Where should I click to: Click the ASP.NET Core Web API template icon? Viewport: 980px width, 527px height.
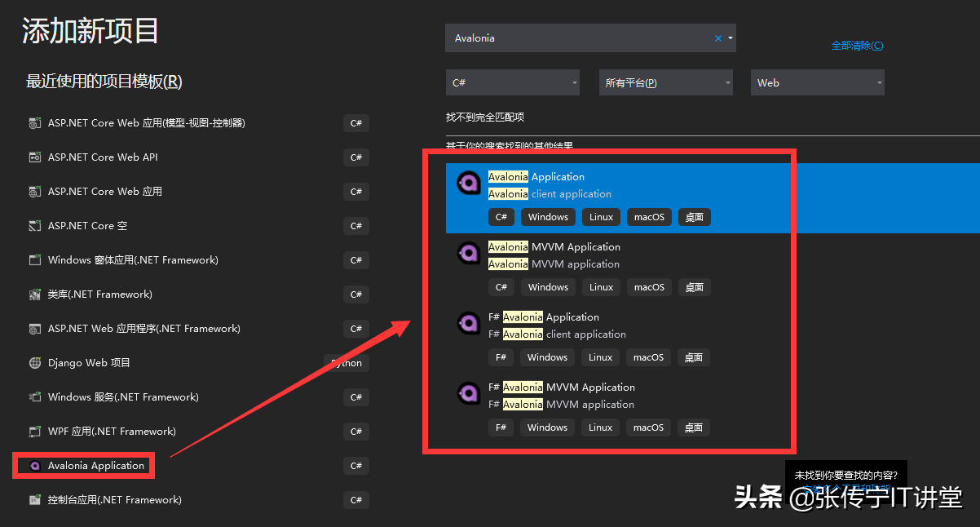(34, 157)
